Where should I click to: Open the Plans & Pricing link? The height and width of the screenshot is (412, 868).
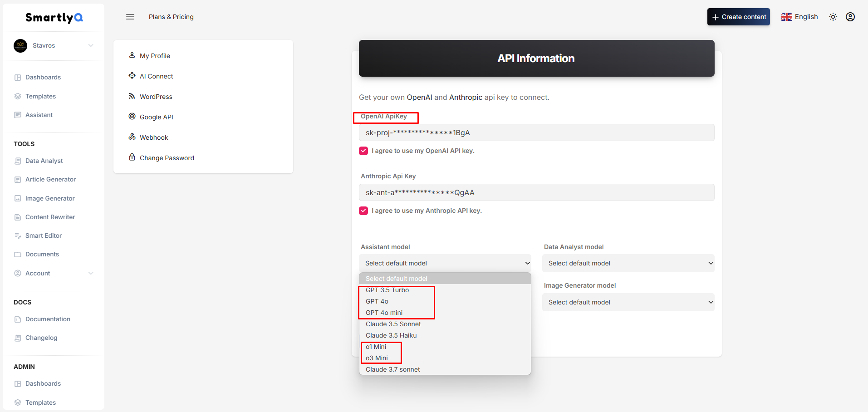coord(171,17)
